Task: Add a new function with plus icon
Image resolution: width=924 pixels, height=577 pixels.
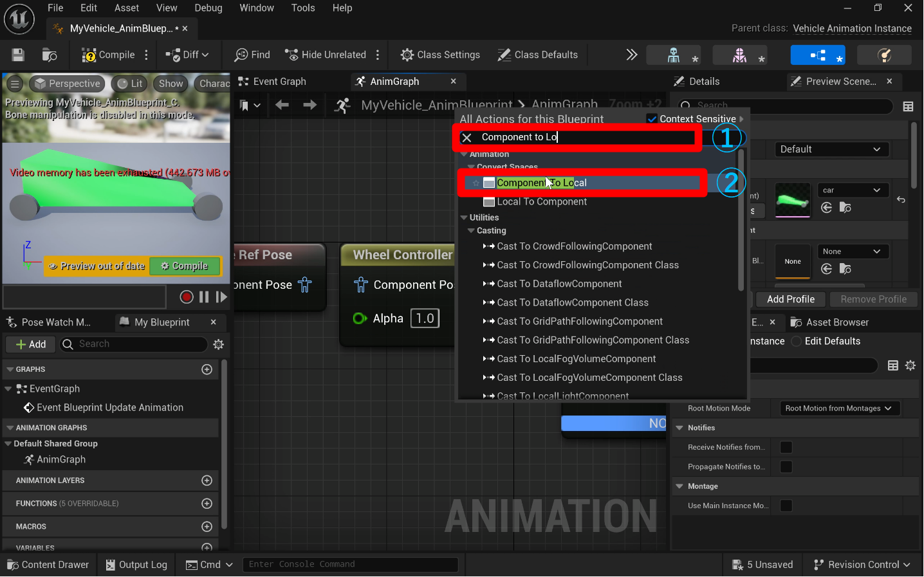Action: click(207, 504)
